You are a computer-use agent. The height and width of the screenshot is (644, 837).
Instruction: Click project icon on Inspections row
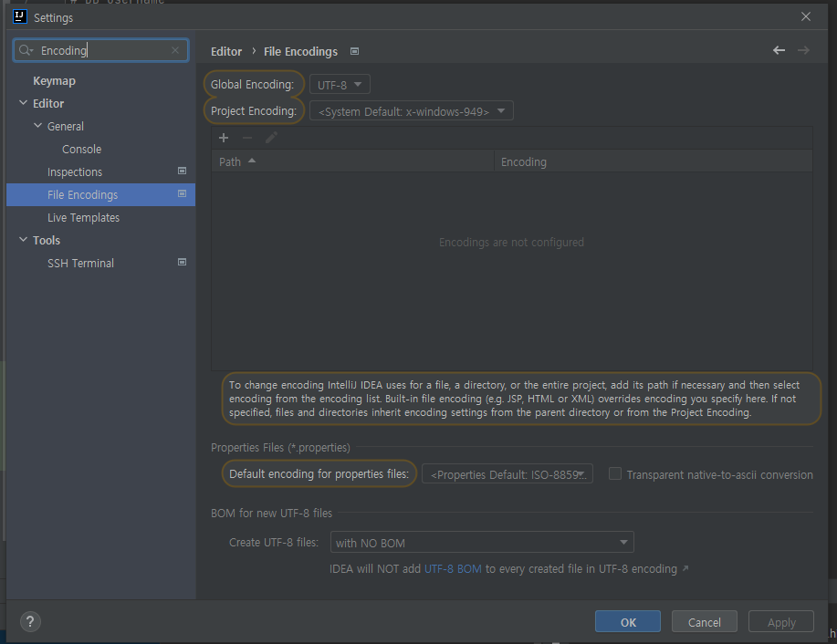coord(182,171)
